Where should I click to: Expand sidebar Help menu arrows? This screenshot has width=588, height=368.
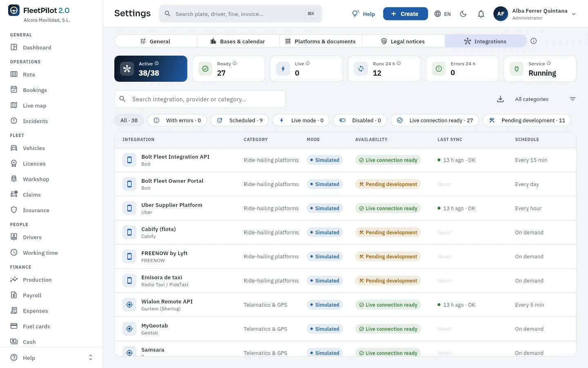(91, 358)
